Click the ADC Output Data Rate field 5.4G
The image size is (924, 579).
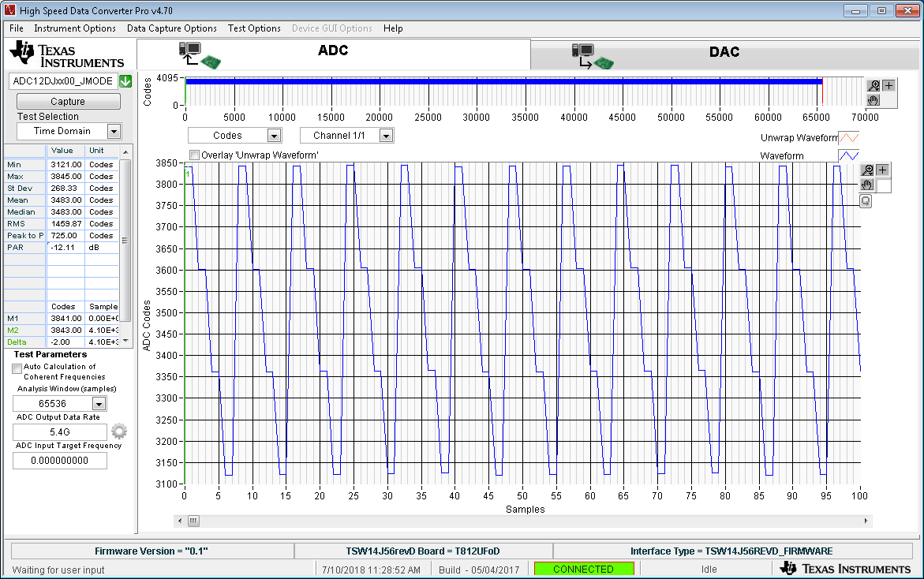(60, 431)
